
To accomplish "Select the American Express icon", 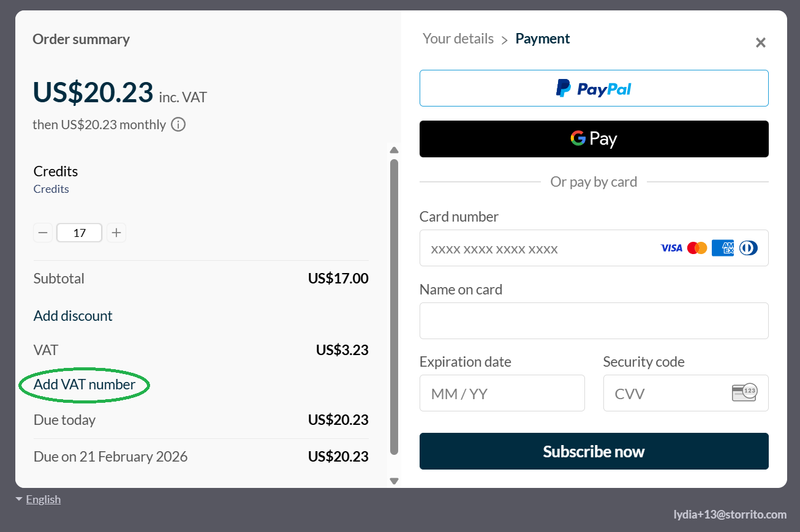I will [722, 247].
